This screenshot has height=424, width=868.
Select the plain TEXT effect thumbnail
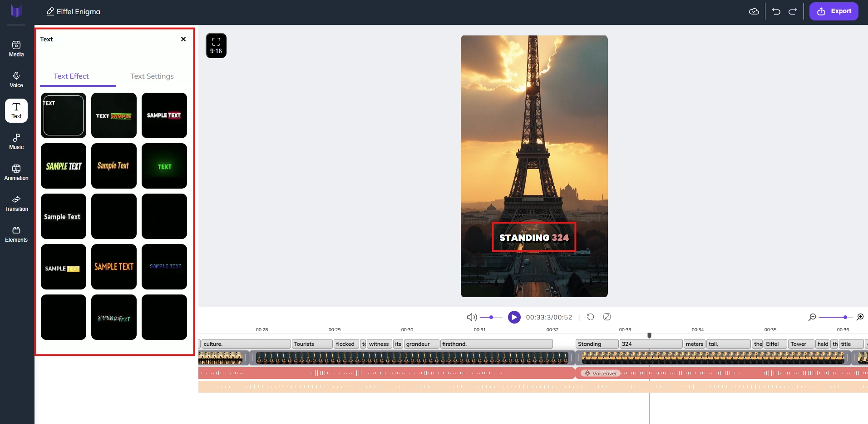[64, 115]
